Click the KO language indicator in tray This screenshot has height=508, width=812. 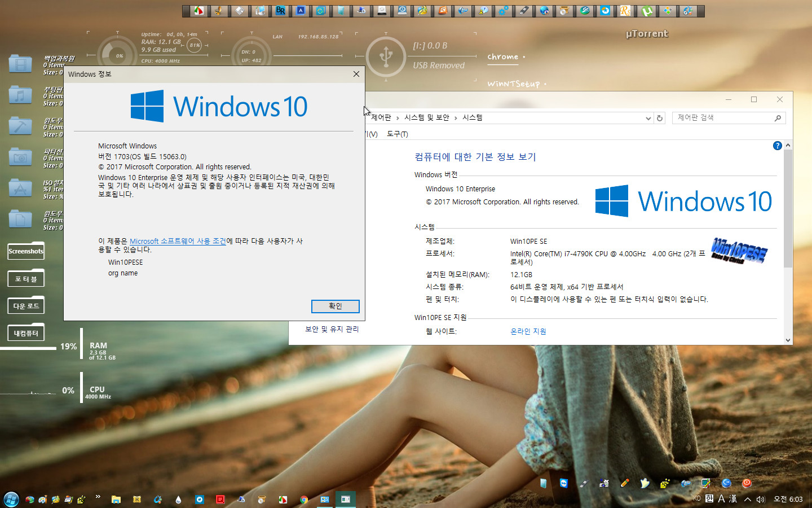(x=697, y=498)
